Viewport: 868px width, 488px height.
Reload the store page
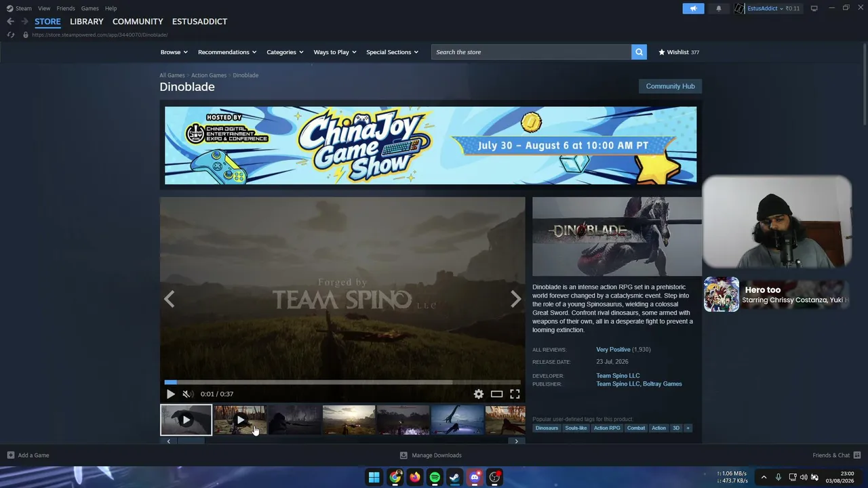tap(10, 35)
